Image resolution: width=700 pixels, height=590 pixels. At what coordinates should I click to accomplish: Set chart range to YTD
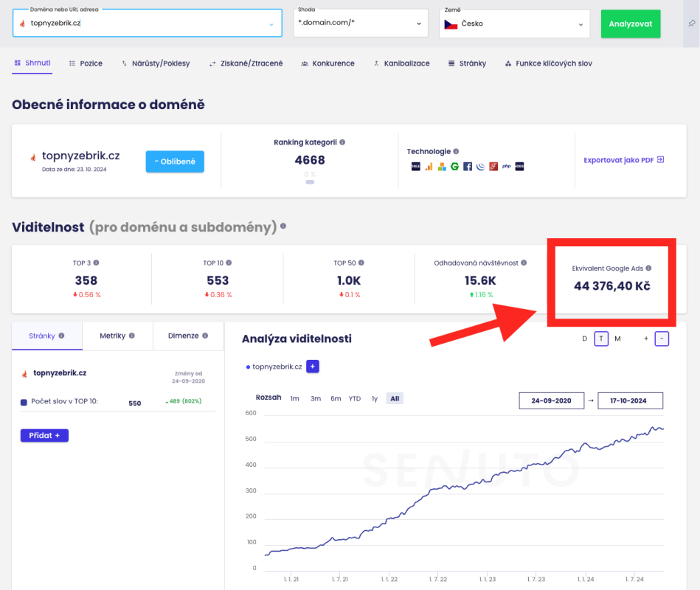coord(355,398)
